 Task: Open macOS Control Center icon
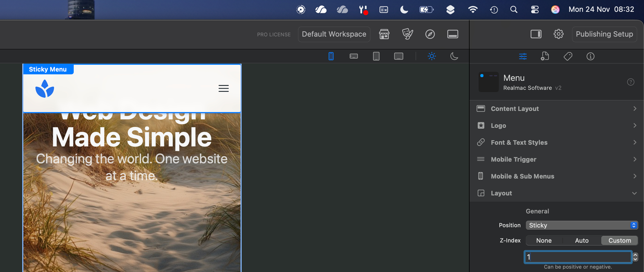point(535,9)
